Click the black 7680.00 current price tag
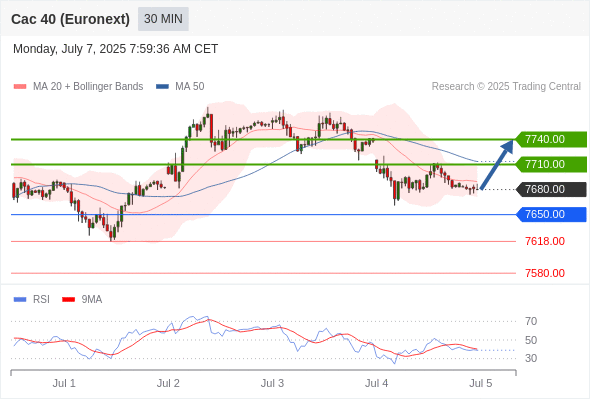590x400 pixels. (x=551, y=189)
